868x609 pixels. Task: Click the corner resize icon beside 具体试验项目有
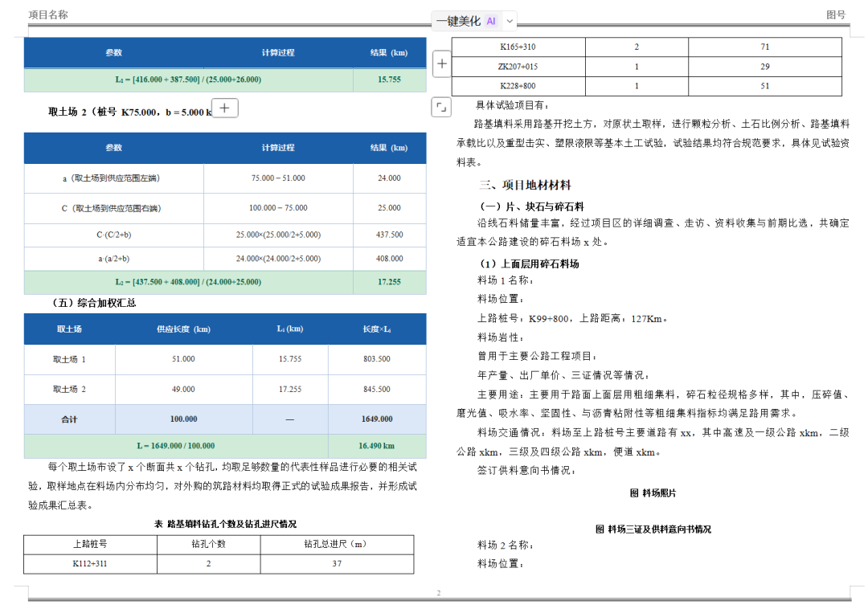441,107
